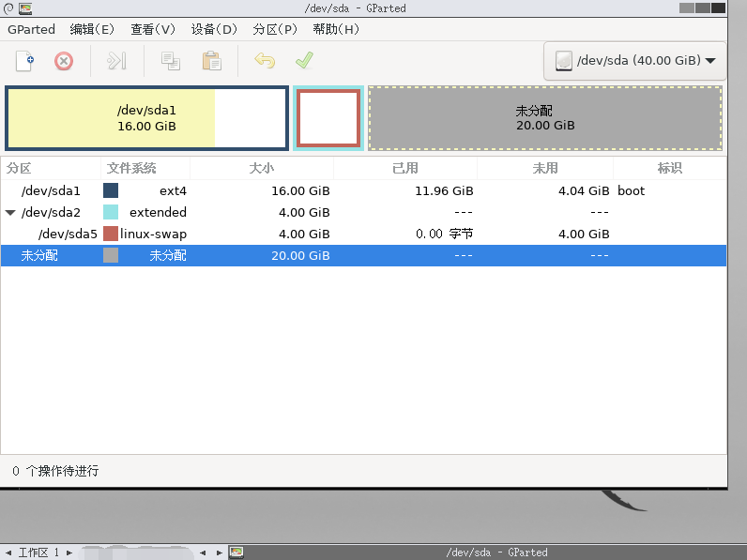The height and width of the screenshot is (560, 747).
Task: Click the New partition toolbar icon
Action: tap(24, 61)
